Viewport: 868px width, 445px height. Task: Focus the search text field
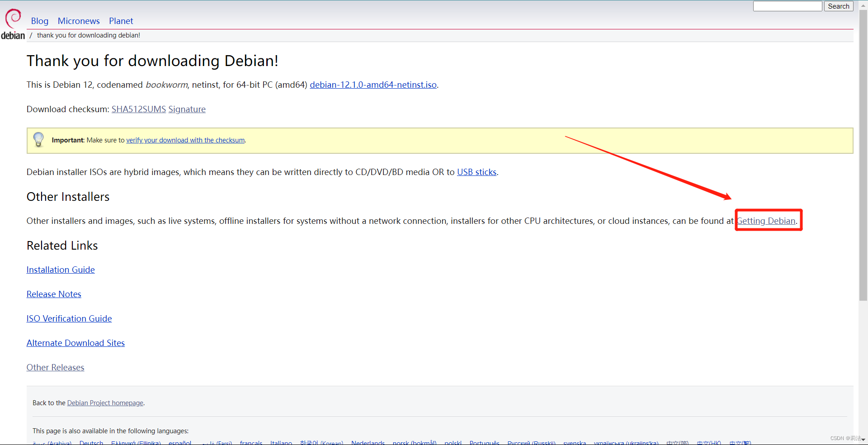788,6
